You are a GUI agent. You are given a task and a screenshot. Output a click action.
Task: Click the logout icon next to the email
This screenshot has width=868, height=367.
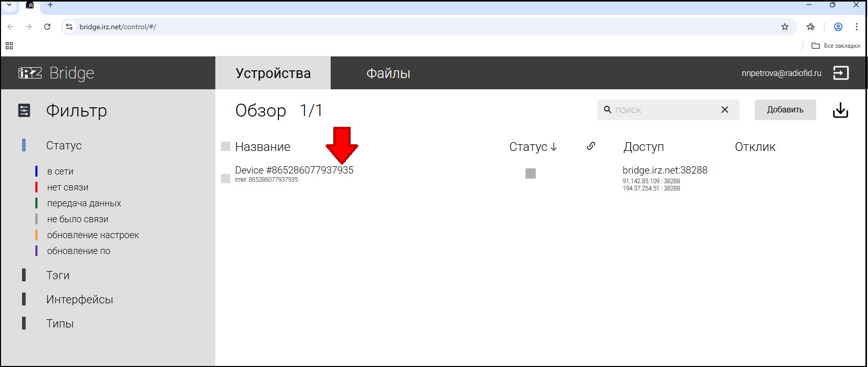point(840,73)
